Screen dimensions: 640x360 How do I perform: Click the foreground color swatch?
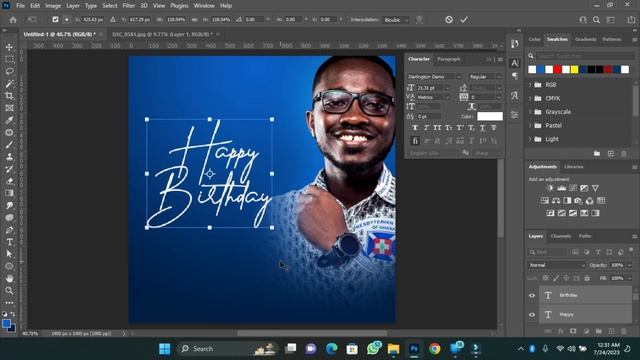(6, 324)
